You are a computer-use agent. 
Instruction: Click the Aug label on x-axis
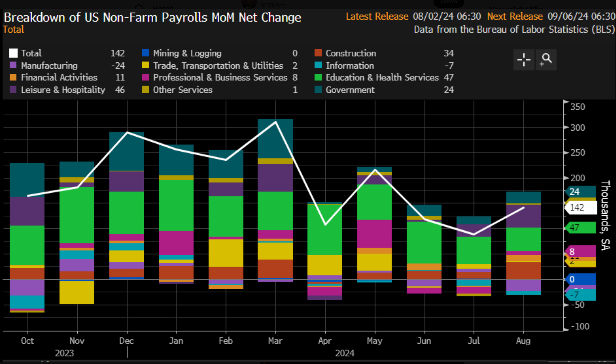(x=523, y=341)
